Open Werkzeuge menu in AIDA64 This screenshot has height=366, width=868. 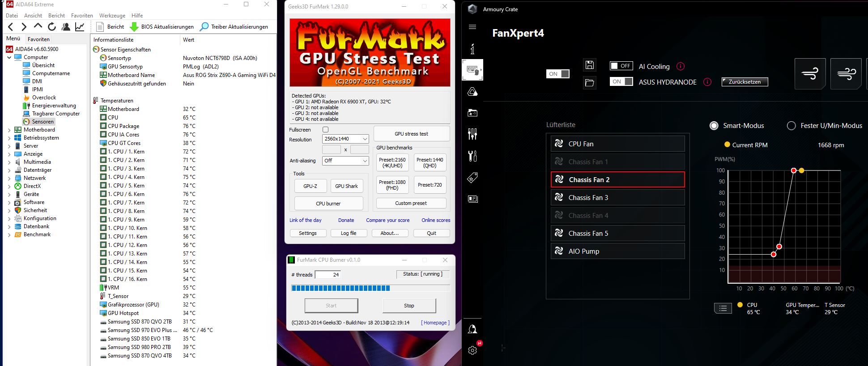click(112, 15)
